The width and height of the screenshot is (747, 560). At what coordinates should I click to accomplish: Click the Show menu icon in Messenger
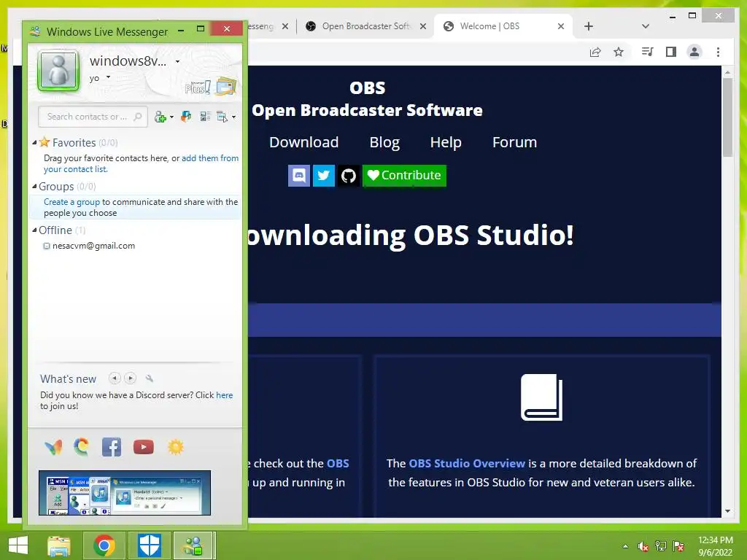222,117
